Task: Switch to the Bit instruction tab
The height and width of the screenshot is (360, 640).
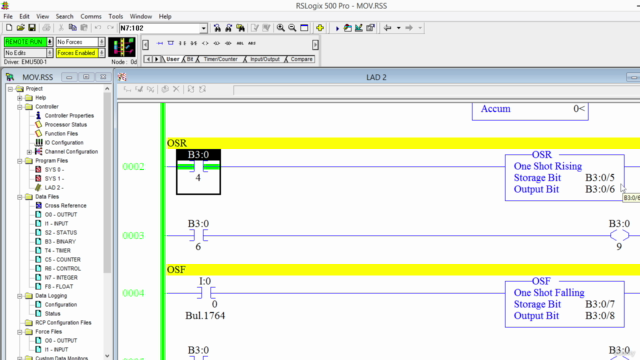Action: [x=190, y=59]
